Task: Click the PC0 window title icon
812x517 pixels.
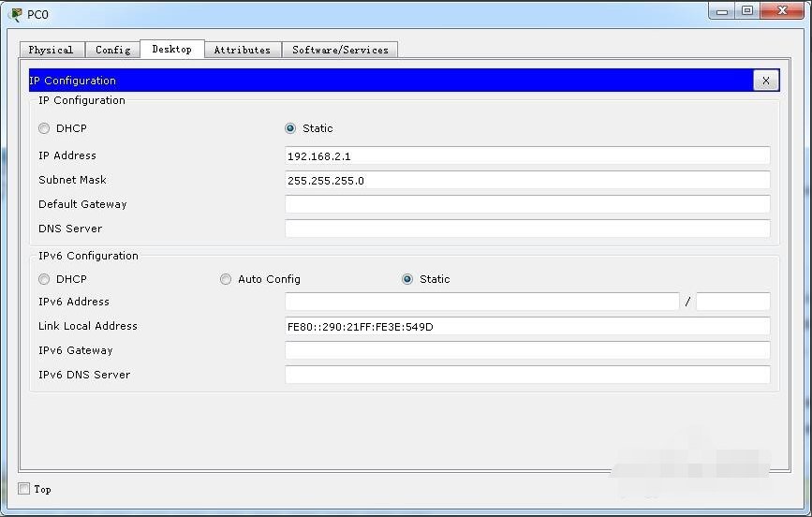Action: coord(15,14)
